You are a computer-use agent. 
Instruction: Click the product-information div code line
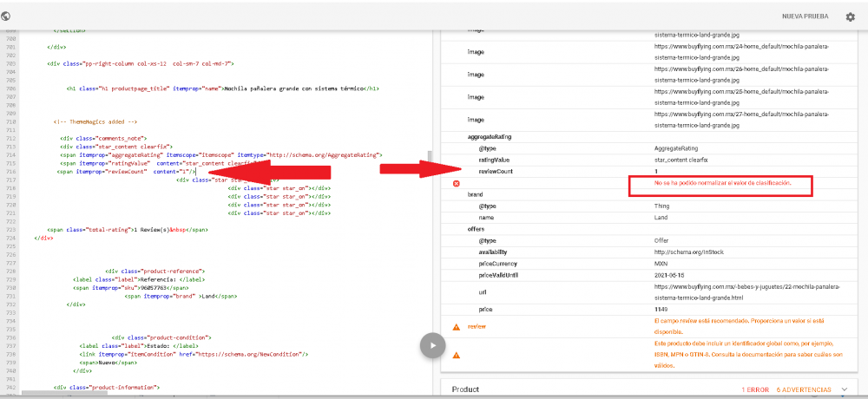point(106,387)
